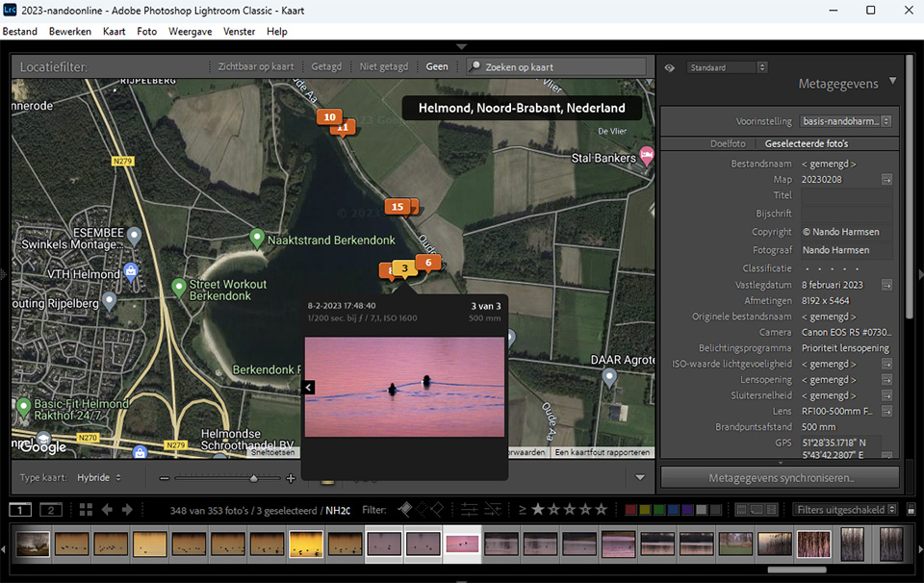Open the Foto menu
924x583 pixels.
tap(146, 31)
